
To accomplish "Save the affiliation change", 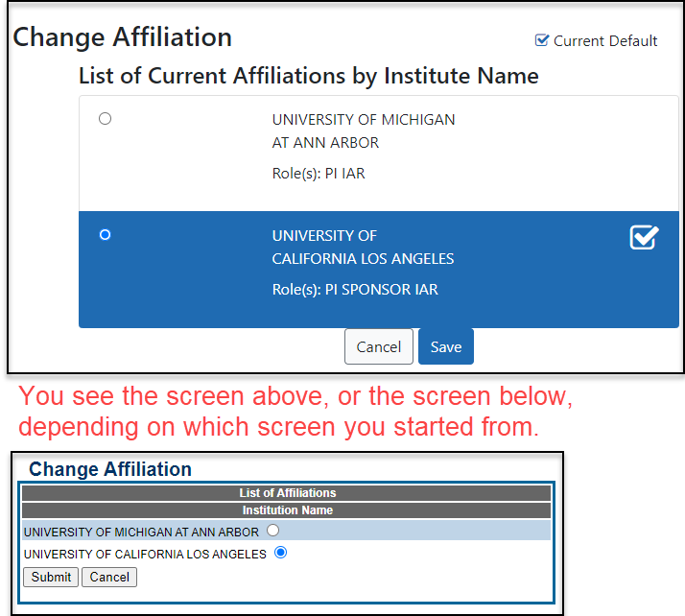I will point(446,346).
